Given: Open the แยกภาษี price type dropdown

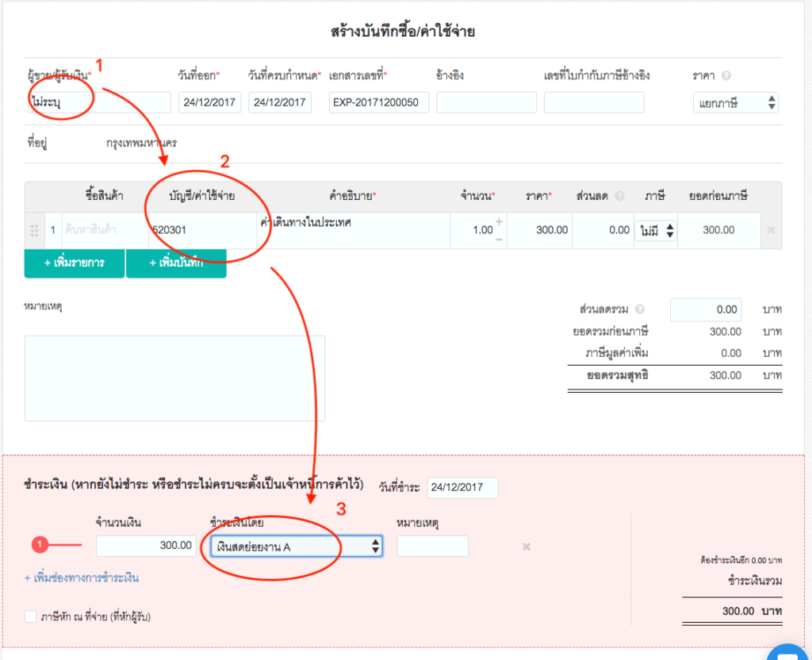Looking at the screenshot, I should click(735, 102).
